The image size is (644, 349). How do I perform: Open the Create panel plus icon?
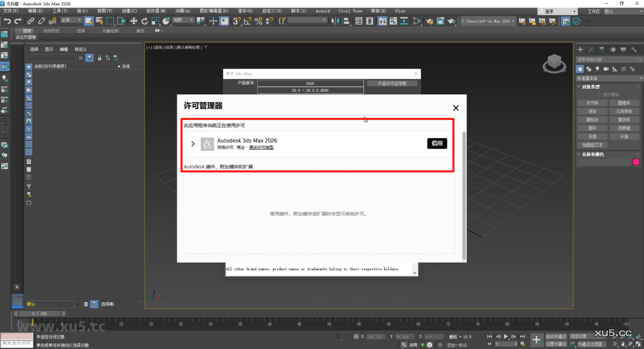point(580,49)
